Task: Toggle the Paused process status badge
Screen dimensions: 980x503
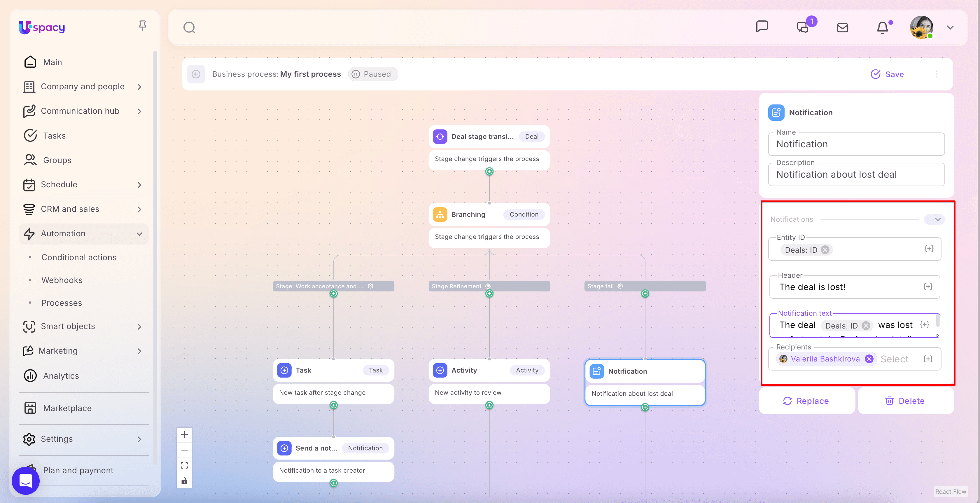Action: [372, 74]
